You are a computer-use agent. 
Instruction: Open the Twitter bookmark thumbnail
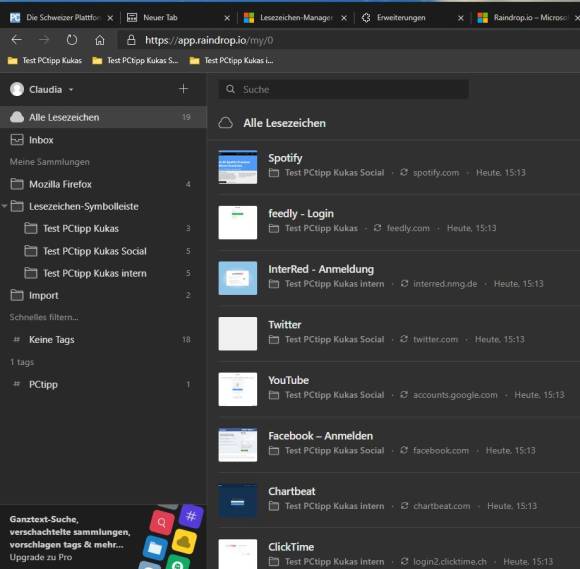(x=238, y=333)
